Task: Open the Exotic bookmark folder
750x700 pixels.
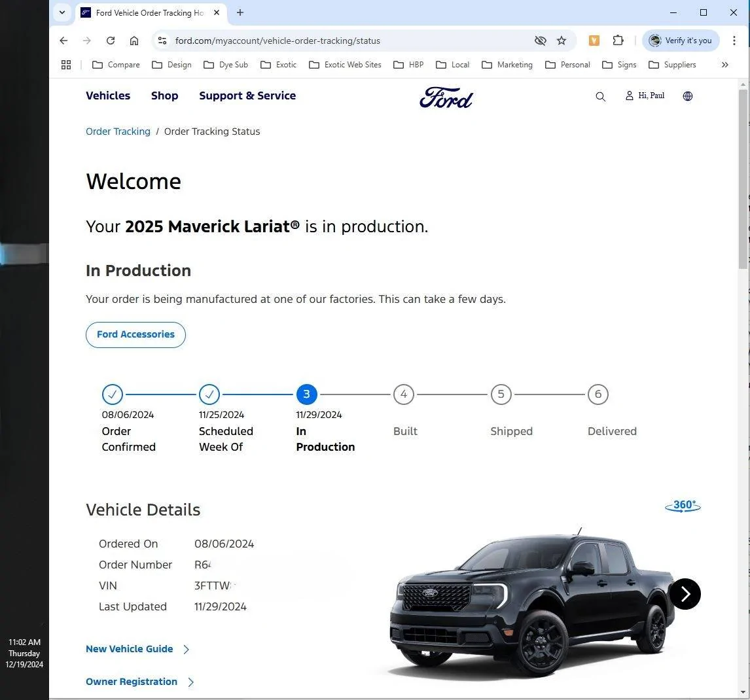Action: 278,65
